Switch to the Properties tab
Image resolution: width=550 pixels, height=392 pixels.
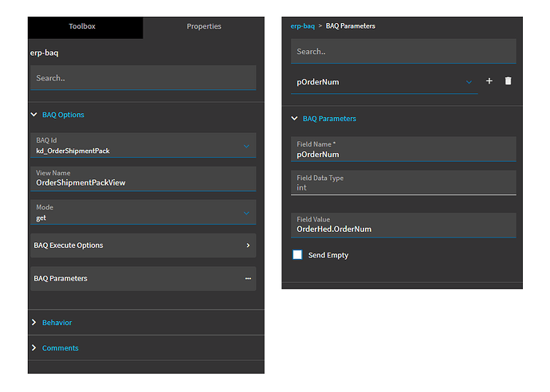coord(204,27)
